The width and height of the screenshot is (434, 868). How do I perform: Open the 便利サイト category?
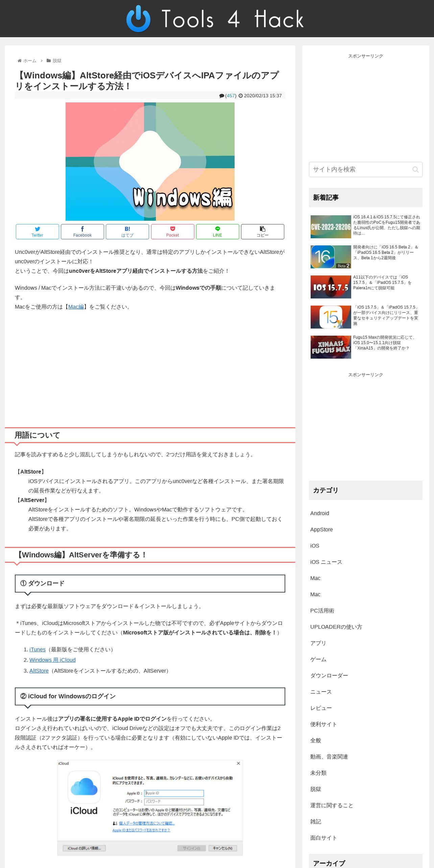[x=323, y=724]
